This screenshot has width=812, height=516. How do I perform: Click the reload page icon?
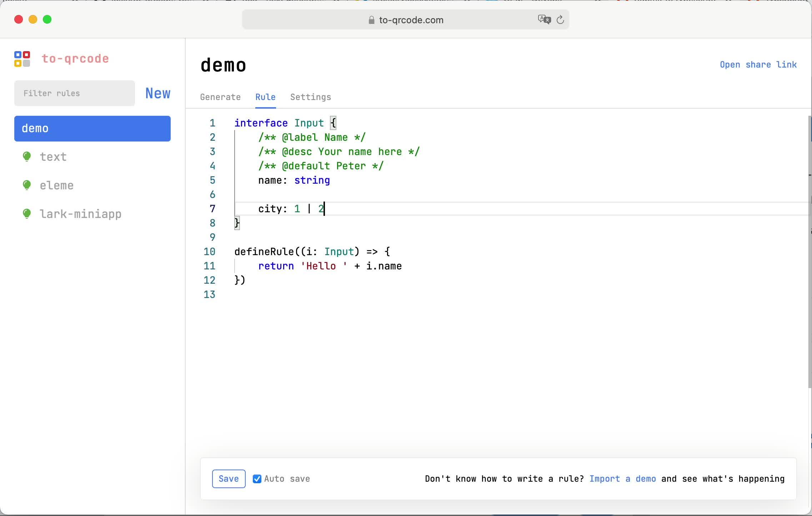(560, 20)
